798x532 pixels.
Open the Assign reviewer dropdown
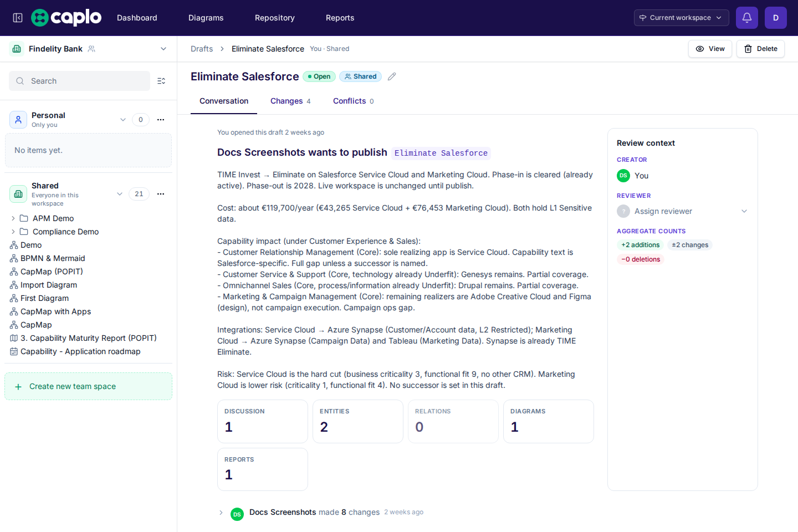pos(682,211)
